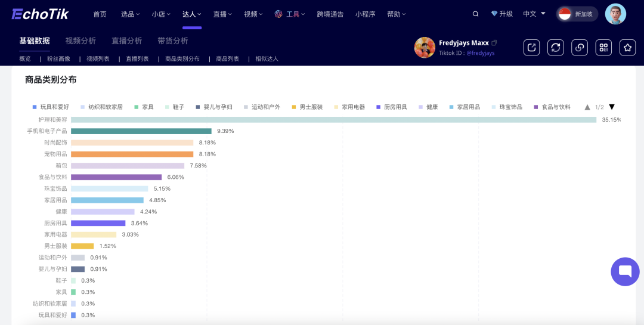Open 跨境通告 navigation item
Viewport: 644px width, 325px height.
coord(330,14)
